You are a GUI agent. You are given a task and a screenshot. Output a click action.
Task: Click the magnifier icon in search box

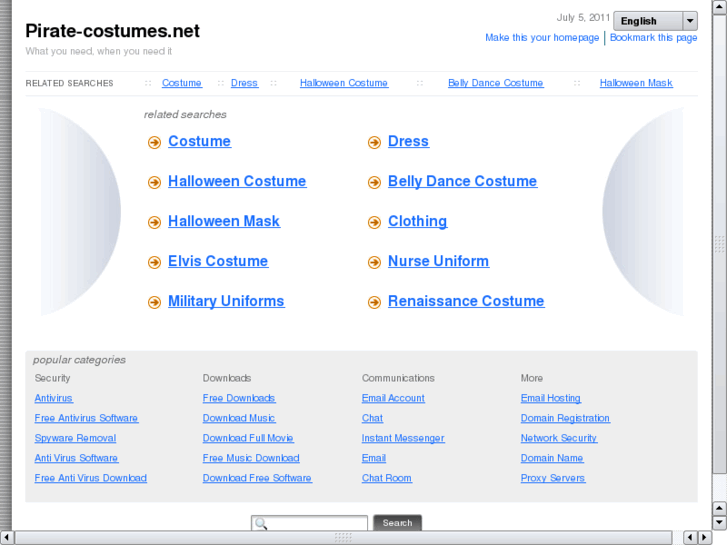click(261, 524)
